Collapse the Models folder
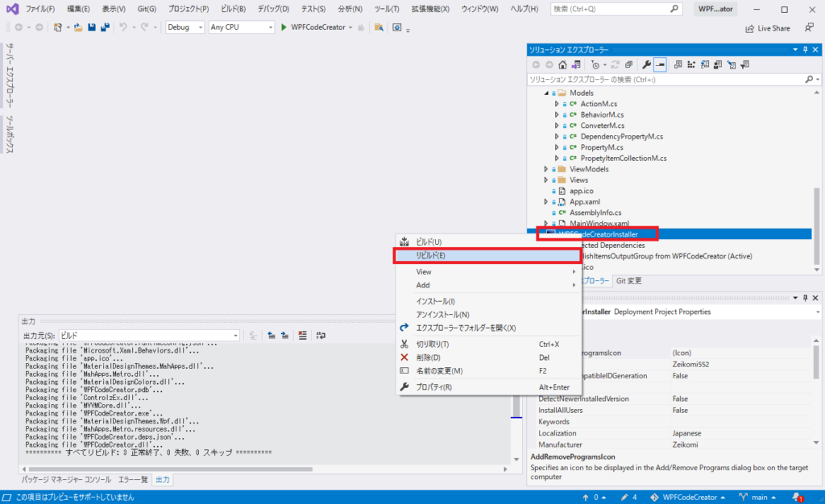Image resolution: width=825 pixels, height=504 pixels. (x=546, y=93)
